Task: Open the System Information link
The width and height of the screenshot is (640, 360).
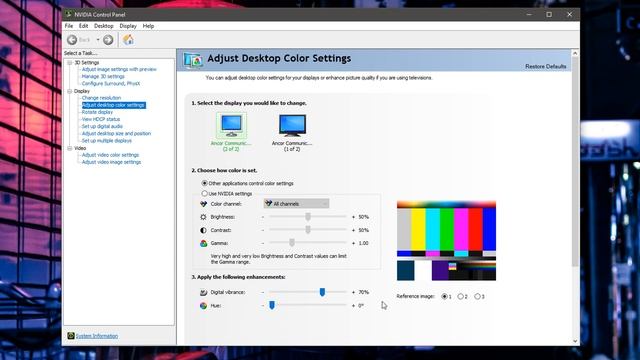Action: 97,336
